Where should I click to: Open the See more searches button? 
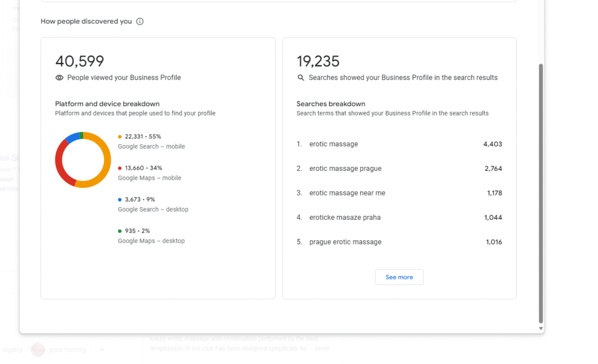399,277
